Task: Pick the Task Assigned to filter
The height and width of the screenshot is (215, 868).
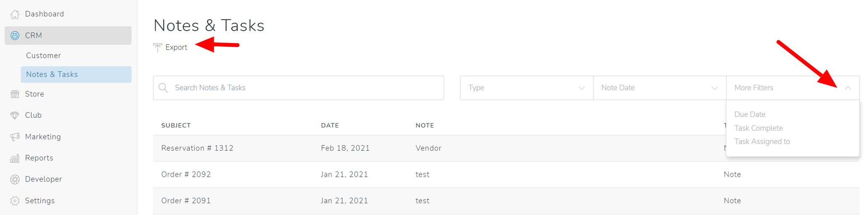Action: coord(762,141)
